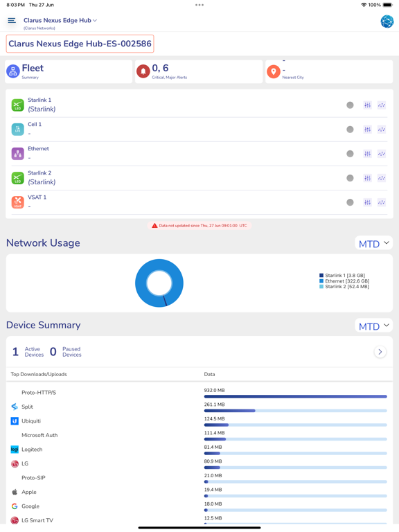Image resolution: width=399 pixels, height=532 pixels.
Task: Click the red alerts bell icon
Action: pyautogui.click(x=143, y=71)
